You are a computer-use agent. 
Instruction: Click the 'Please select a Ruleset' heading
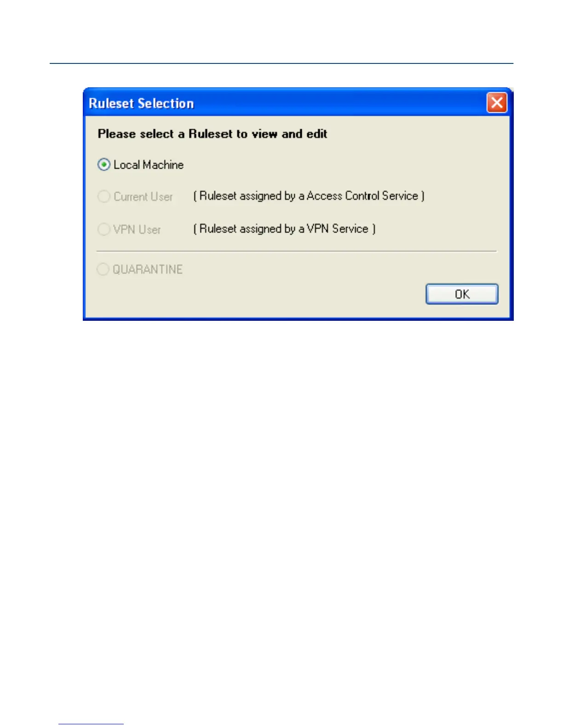pyautogui.click(x=213, y=134)
